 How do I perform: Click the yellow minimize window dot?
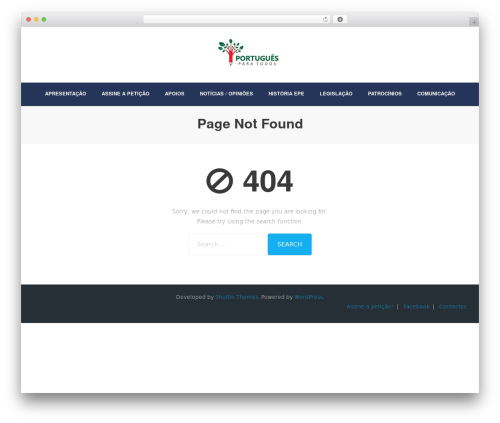tap(36, 20)
